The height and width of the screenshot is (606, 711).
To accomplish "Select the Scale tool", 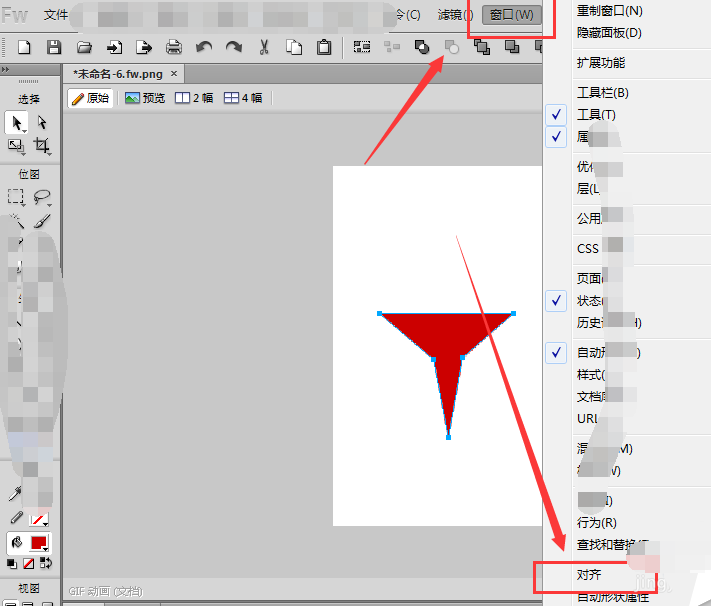I will coord(16,146).
